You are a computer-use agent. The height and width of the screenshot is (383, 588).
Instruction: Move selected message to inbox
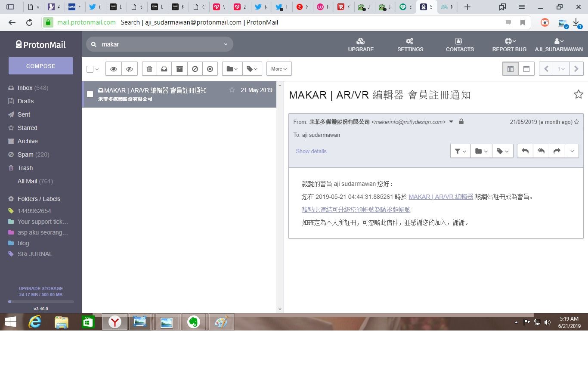click(164, 69)
